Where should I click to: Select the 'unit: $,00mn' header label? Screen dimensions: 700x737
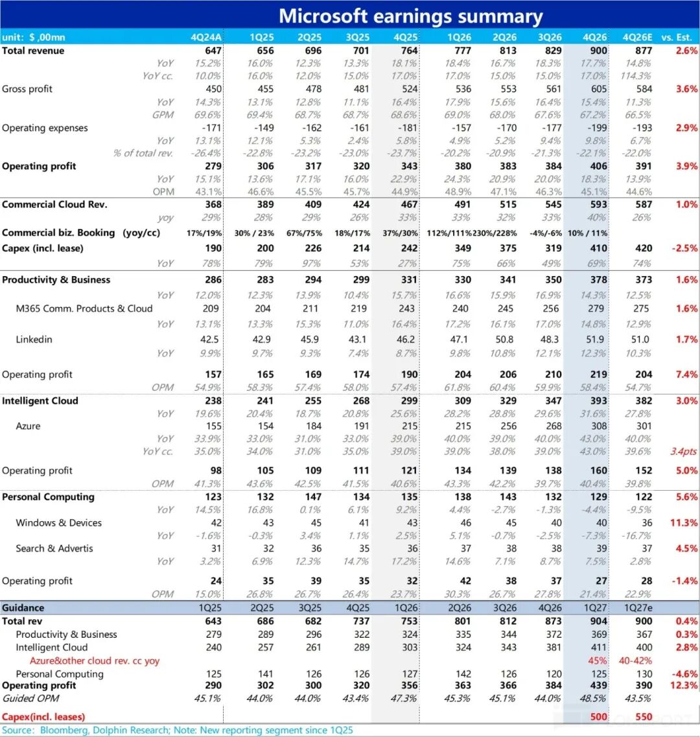33,37
